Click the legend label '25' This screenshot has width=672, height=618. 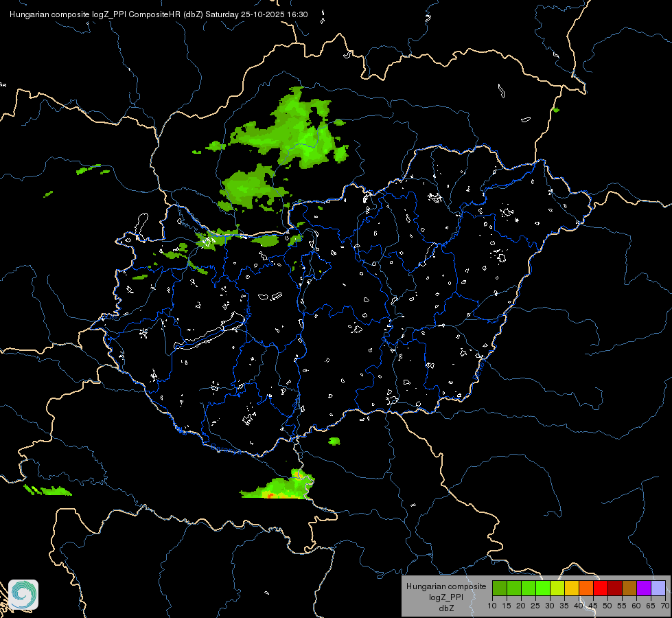(535, 606)
